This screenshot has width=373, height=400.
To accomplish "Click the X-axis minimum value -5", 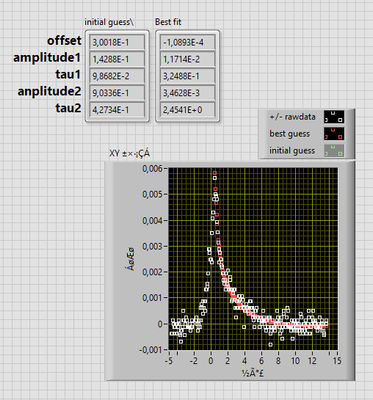I will 169,361.
